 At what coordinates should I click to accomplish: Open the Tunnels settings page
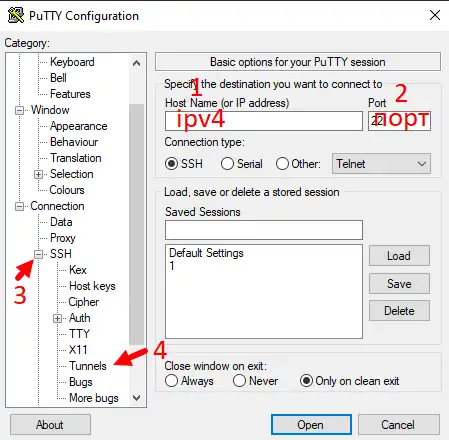(88, 366)
